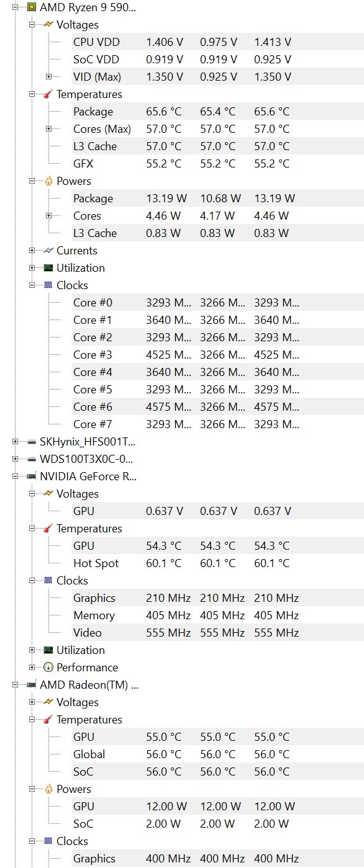
Task: Expand the VID (Max) voltage entry
Action: [x=49, y=77]
